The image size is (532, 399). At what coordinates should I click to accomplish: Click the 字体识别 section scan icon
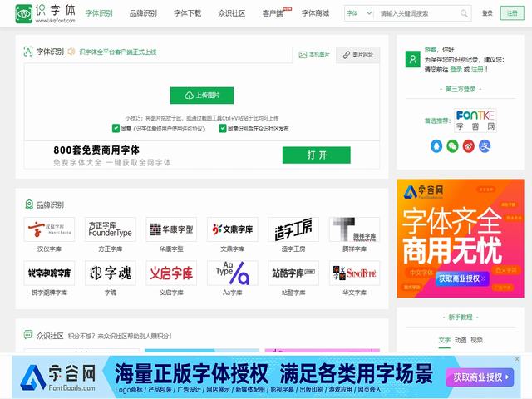(x=28, y=52)
